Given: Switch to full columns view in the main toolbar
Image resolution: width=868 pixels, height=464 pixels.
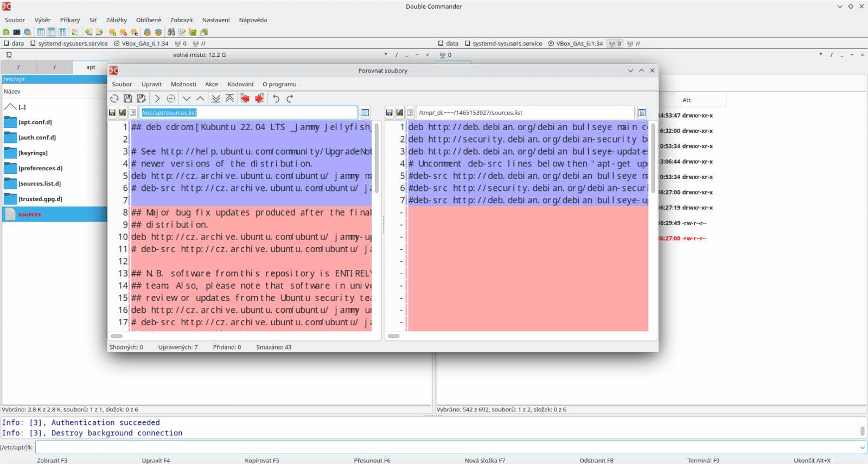Looking at the screenshot, I should (52, 32).
